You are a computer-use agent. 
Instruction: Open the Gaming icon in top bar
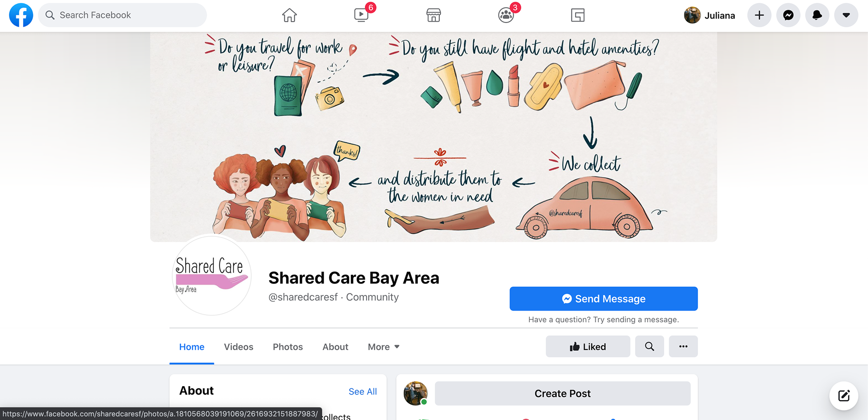578,15
